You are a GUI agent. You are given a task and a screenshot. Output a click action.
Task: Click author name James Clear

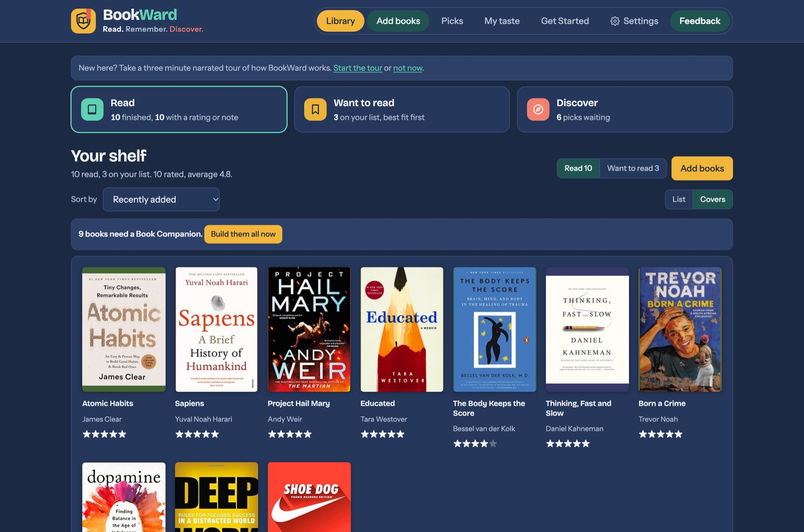click(x=102, y=419)
